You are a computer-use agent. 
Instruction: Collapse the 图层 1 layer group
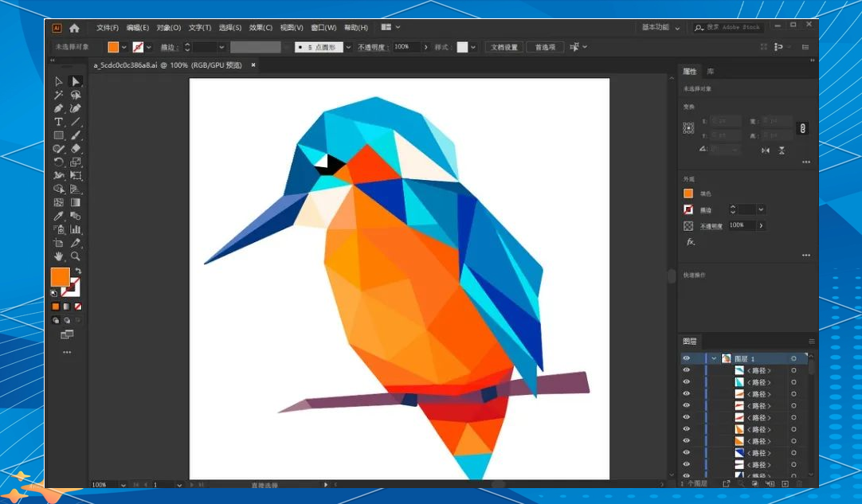point(713,358)
